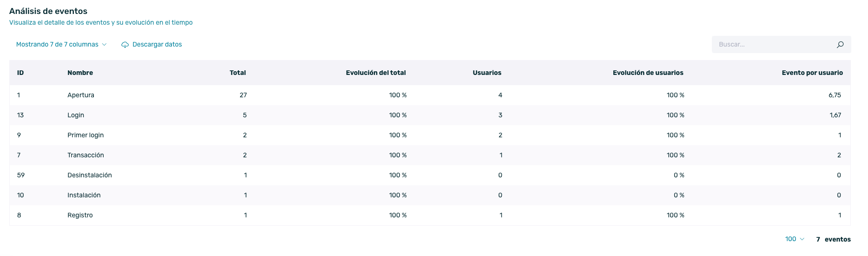The width and height of the screenshot is (868, 256).
Task: Sort by the Nombre column header
Action: click(80, 73)
